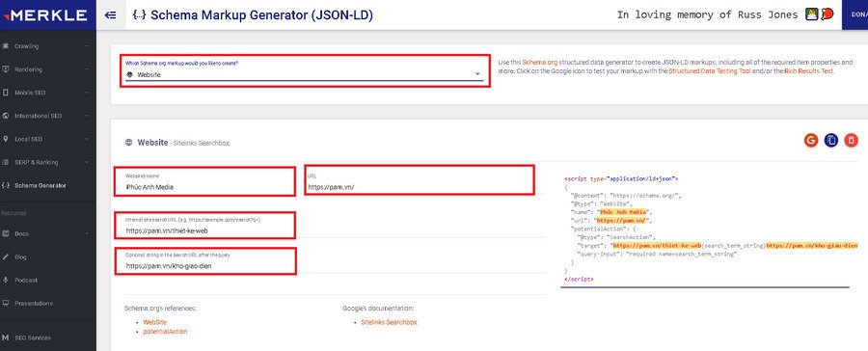Open the Mobile SEO sidebar menu
Image resolution: width=868 pixels, height=351 pixels.
click(47, 93)
